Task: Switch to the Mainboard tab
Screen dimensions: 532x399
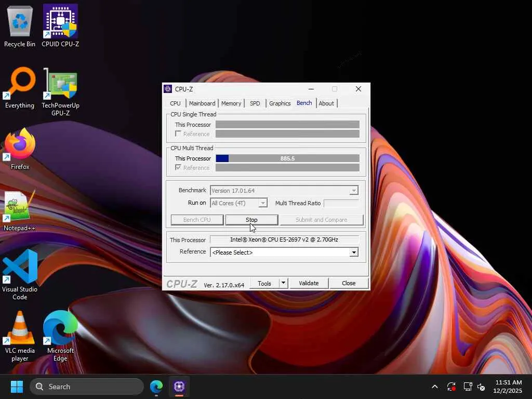Action: coord(202,103)
